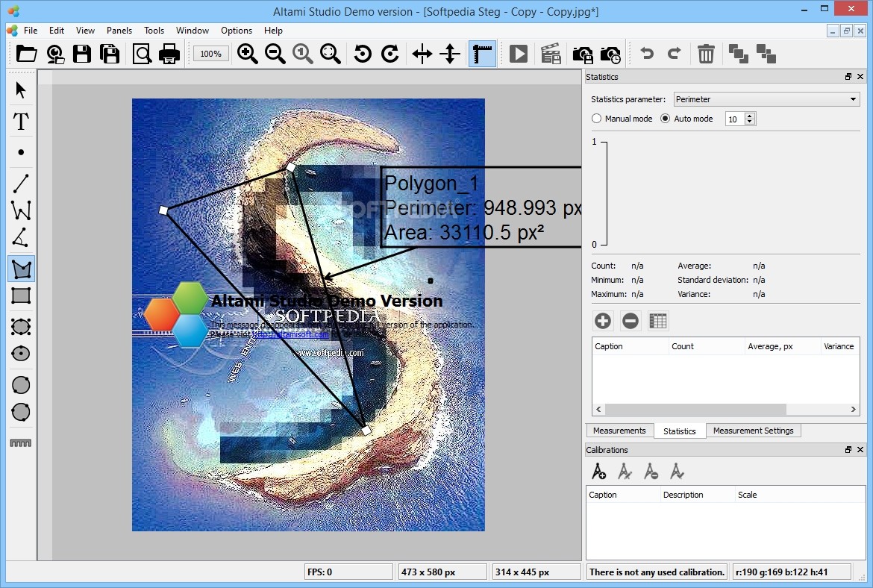Select the Line measurement tool
The height and width of the screenshot is (588, 873).
21,184
